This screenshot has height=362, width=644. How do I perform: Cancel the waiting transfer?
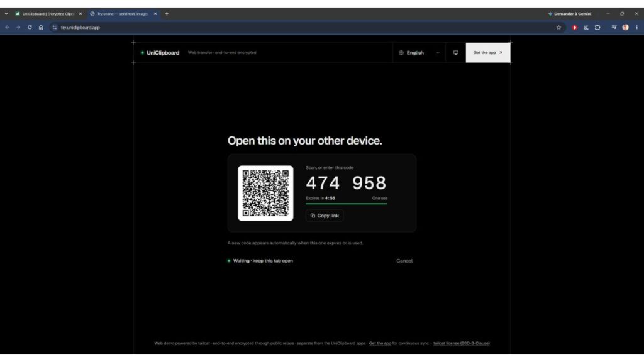(x=404, y=261)
